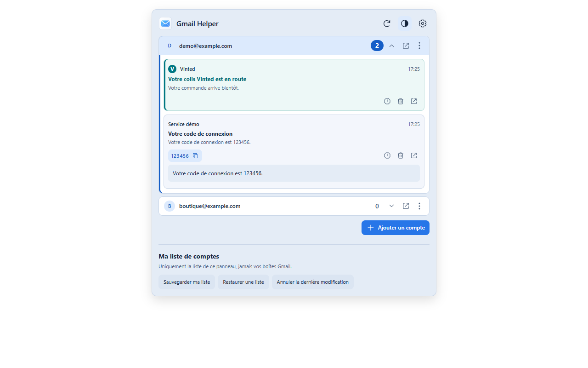Mark the Vinted email as spam
Viewport: 588px width, 368px height.
[387, 101]
